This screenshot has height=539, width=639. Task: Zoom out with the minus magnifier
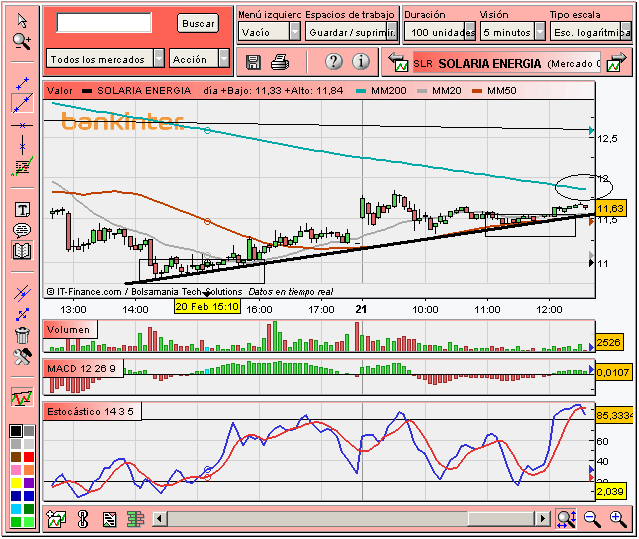point(592,519)
